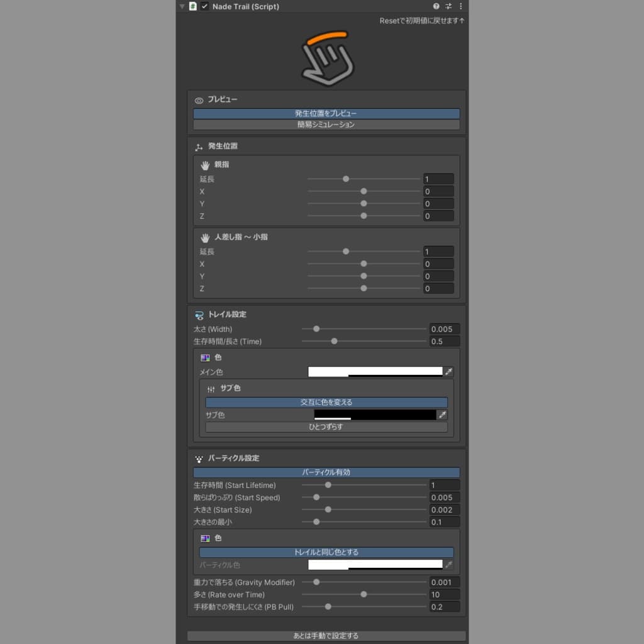Open the component presets icon

click(448, 6)
